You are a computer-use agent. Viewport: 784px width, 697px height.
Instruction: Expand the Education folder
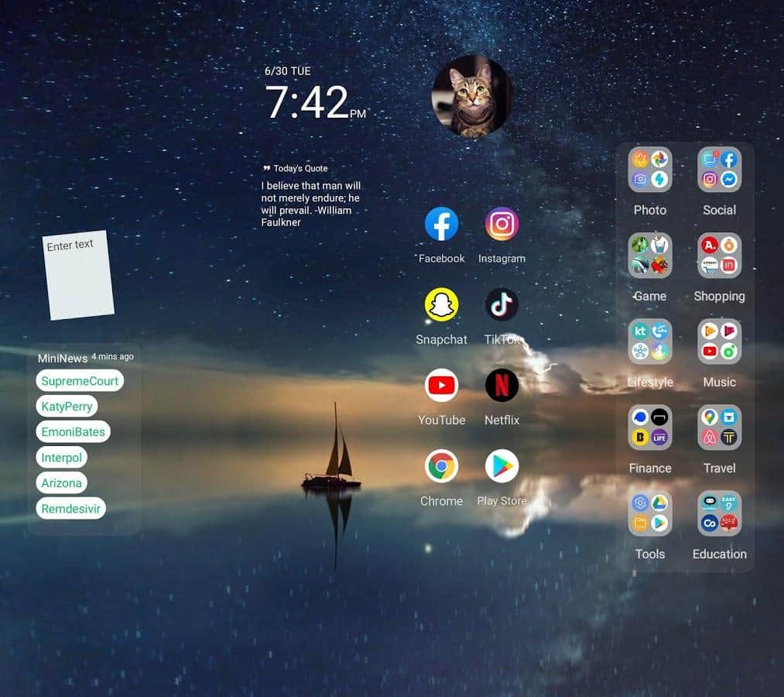coord(719,514)
